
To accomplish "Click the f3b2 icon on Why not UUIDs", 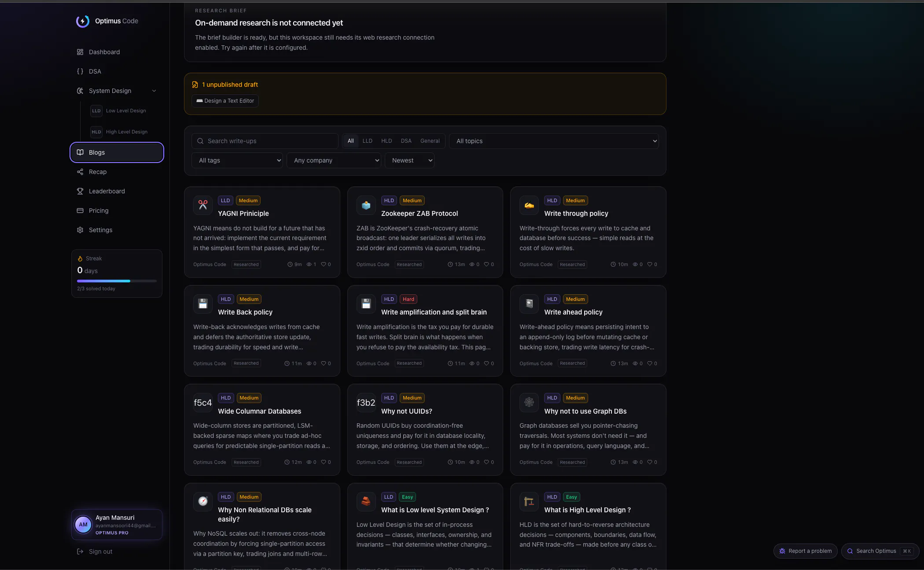I will tap(366, 403).
